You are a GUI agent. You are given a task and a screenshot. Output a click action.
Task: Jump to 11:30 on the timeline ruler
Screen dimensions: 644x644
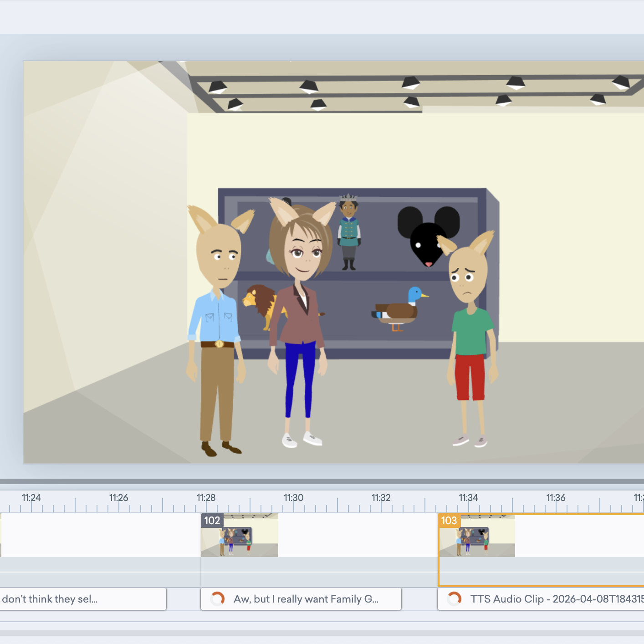[294, 498]
